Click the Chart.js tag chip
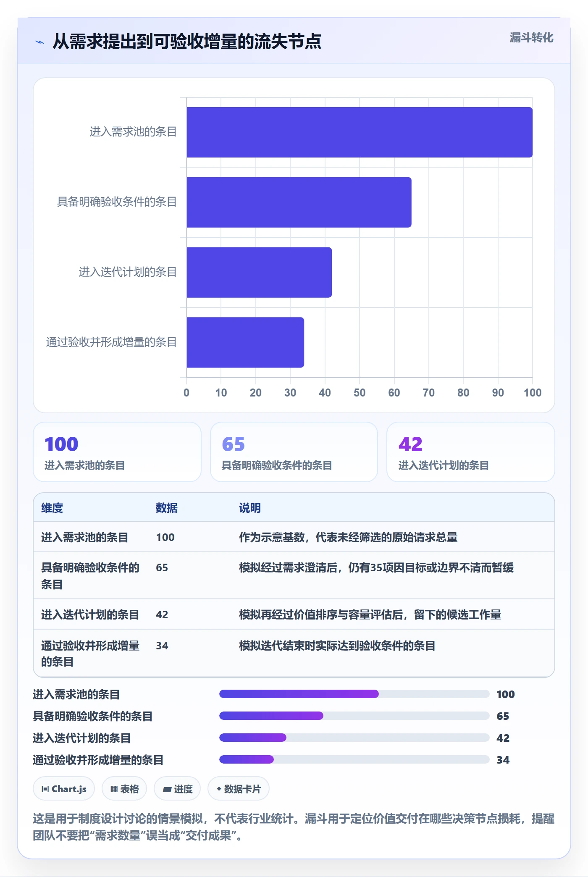Viewport: 588px width, 877px height. [64, 789]
